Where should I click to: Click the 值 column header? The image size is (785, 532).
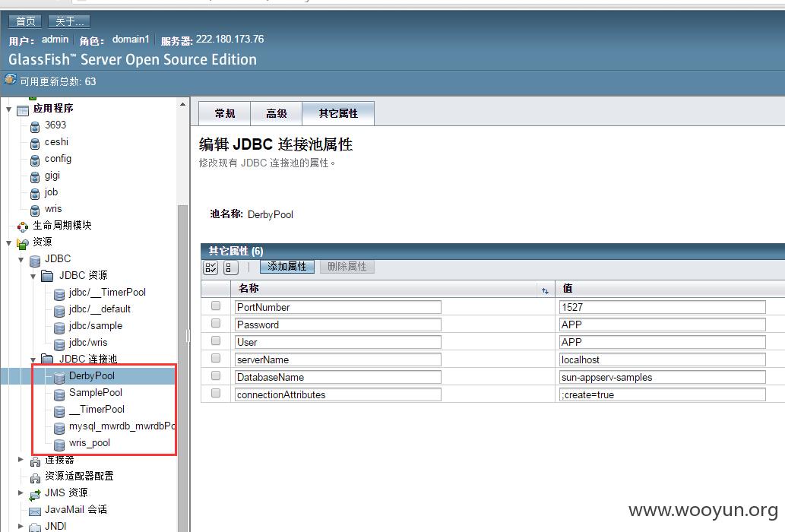[x=568, y=288]
